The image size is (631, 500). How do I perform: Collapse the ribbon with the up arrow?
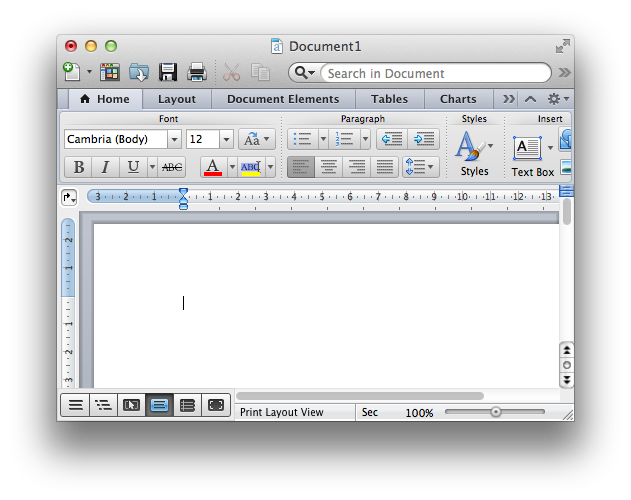(530, 99)
